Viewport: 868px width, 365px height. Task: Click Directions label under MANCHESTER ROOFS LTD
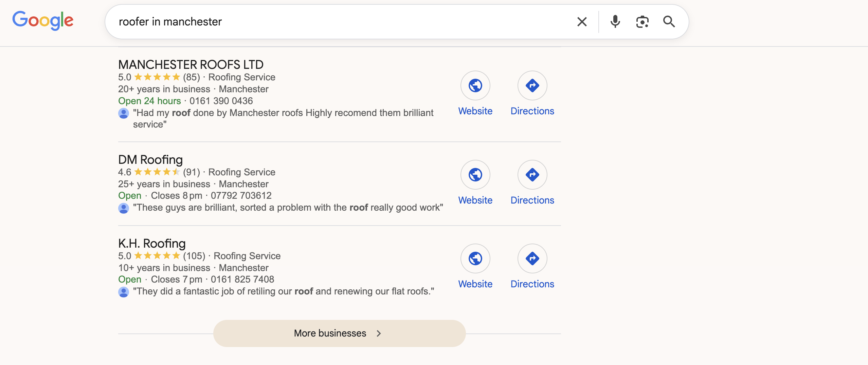point(532,111)
